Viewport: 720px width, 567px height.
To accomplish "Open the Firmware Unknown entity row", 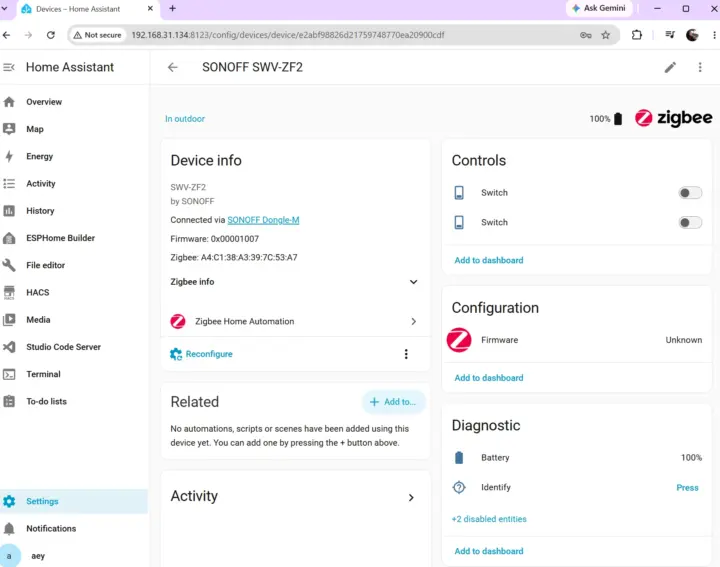I will pos(577,340).
